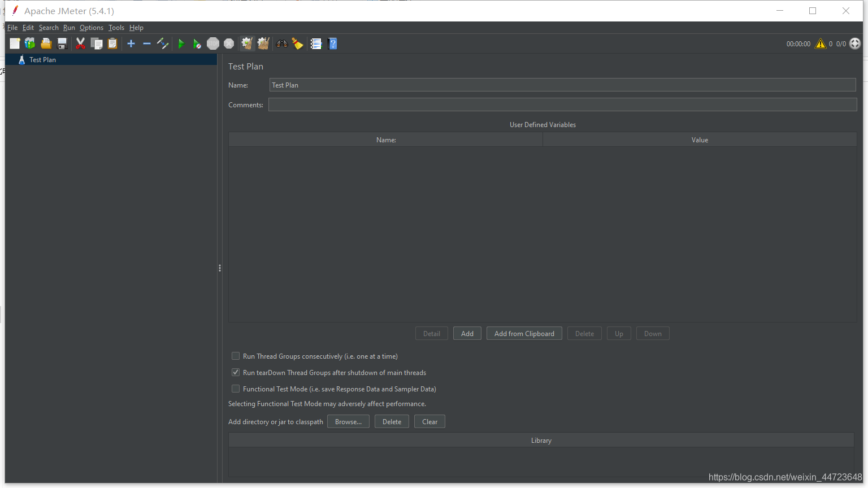Viewport: 868px width, 488px height.
Task: Open the Function Helper list icon
Action: [316, 43]
